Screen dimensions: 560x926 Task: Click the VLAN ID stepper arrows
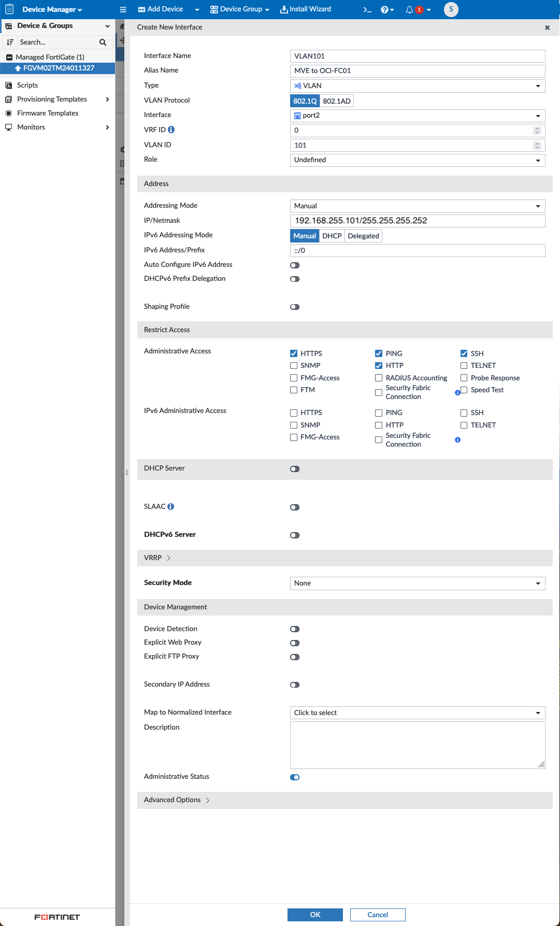click(x=537, y=146)
